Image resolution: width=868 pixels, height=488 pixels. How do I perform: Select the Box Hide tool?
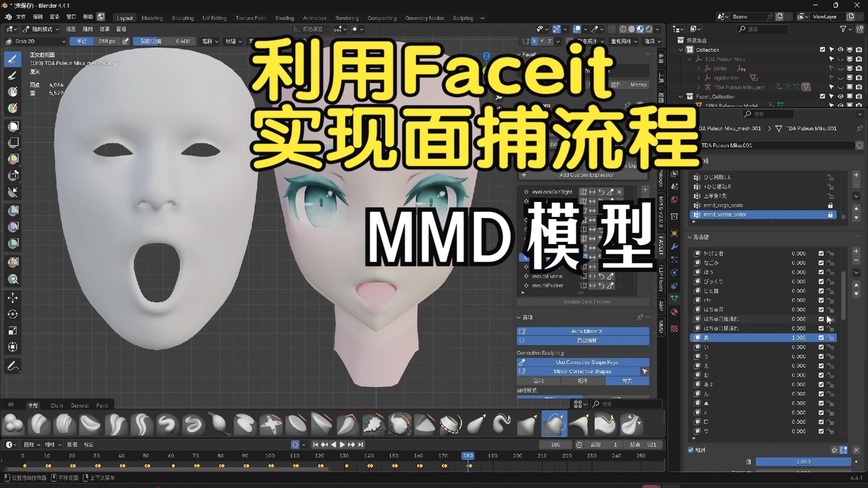tap(13, 142)
